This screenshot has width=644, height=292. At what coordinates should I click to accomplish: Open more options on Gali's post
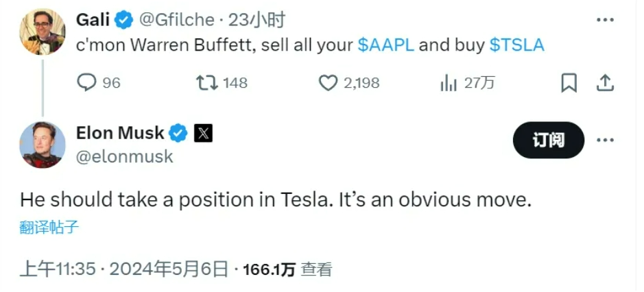tap(604, 20)
